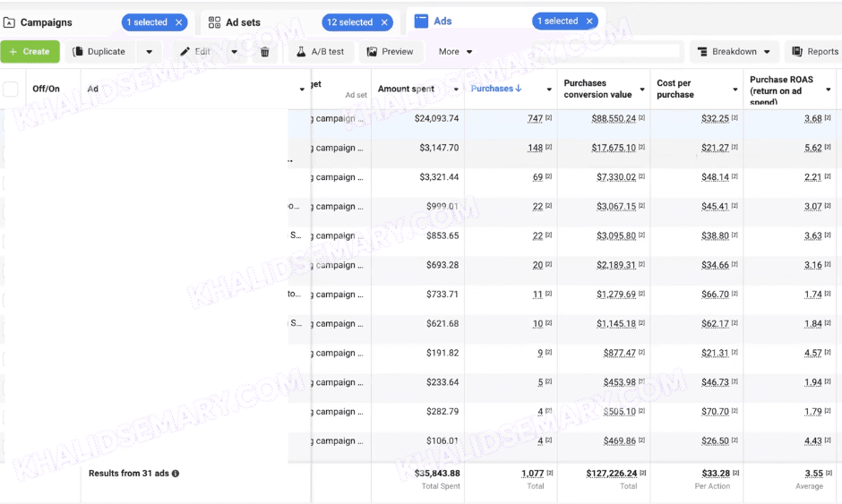Click the trash delete icon

coord(265,52)
